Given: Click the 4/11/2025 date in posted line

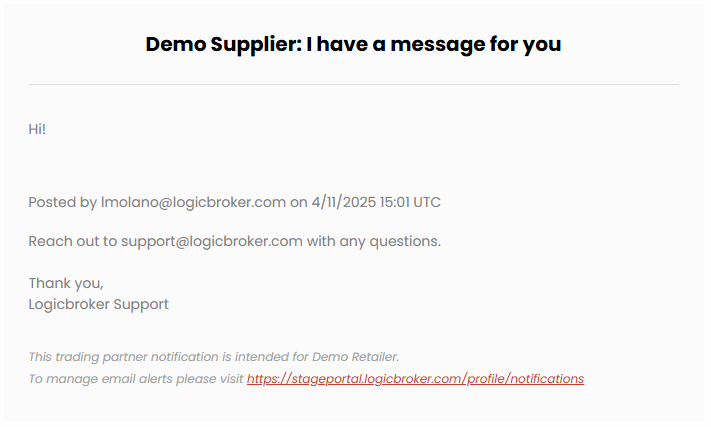Looking at the screenshot, I should [x=344, y=202].
